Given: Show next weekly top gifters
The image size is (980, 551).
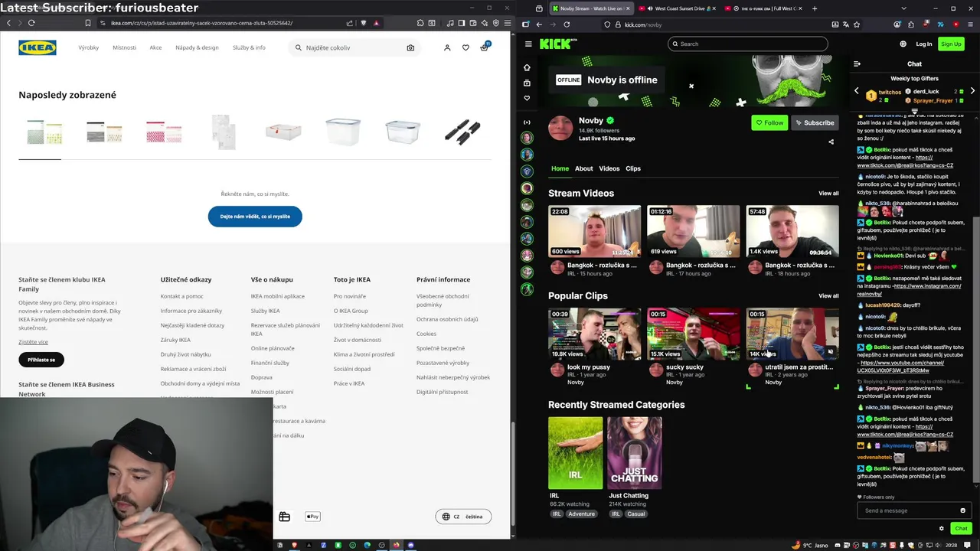Looking at the screenshot, I should point(972,91).
